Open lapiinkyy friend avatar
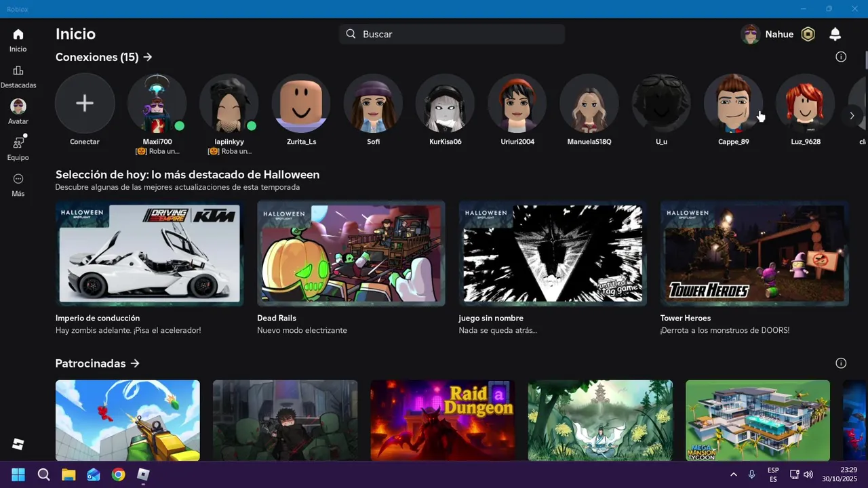Image resolution: width=868 pixels, height=488 pixels. pos(229,104)
